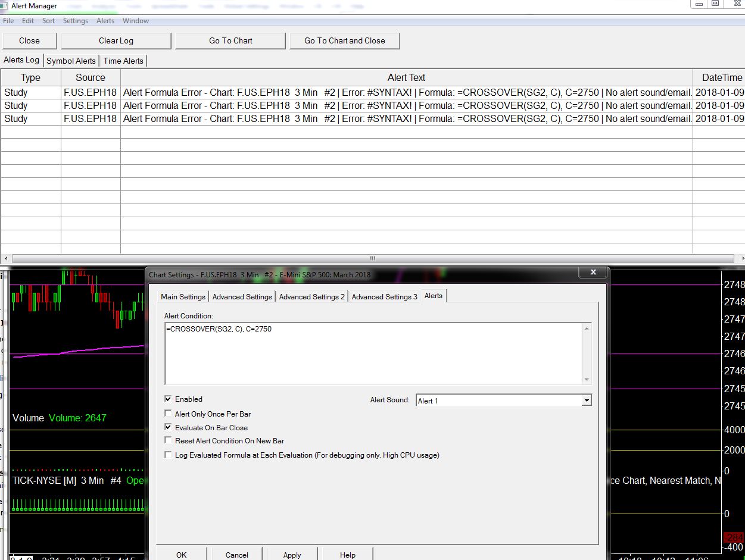Switch to the Time Alerts tab
The width and height of the screenshot is (745, 560).
tap(123, 61)
